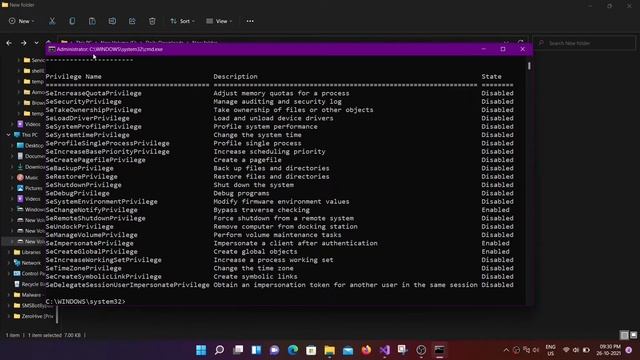
Task: Open the volume speaker tray icon
Action: (576, 350)
